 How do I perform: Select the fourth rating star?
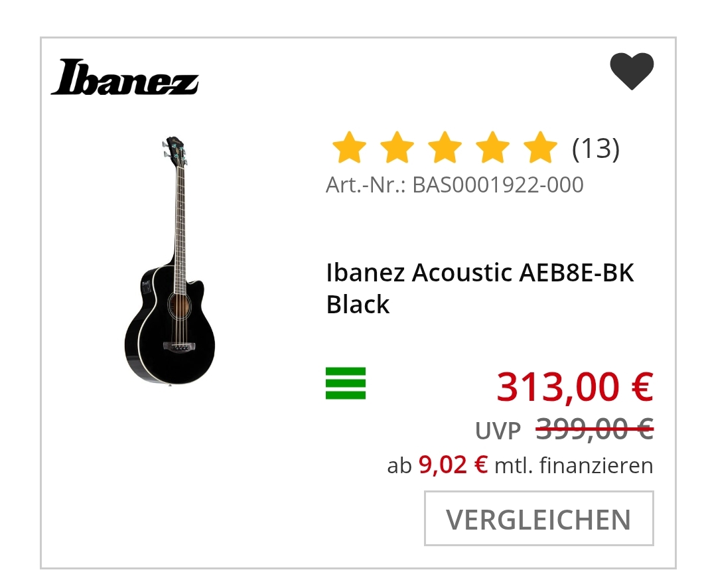[492, 147]
